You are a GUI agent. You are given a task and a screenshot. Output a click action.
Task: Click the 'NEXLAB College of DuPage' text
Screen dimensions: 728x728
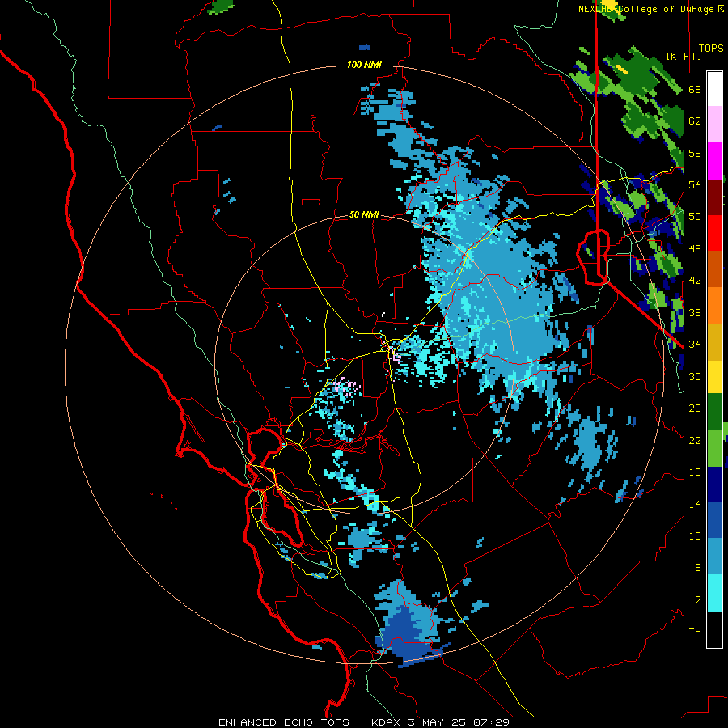(648, 9)
